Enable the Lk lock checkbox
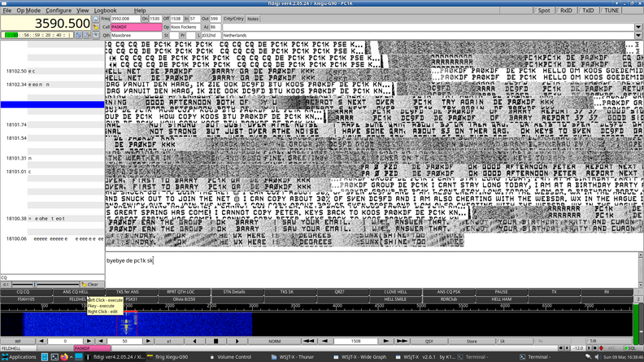The height and width of the screenshot is (362, 644). [502, 341]
